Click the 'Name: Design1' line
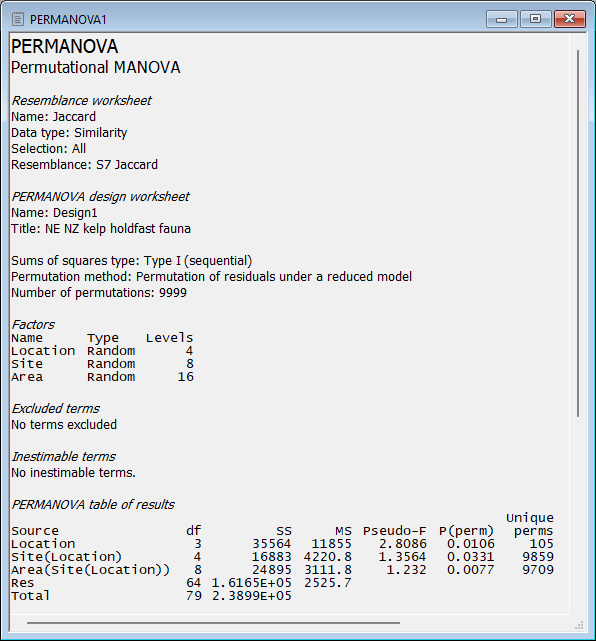This screenshot has height=641, width=596. 54,213
